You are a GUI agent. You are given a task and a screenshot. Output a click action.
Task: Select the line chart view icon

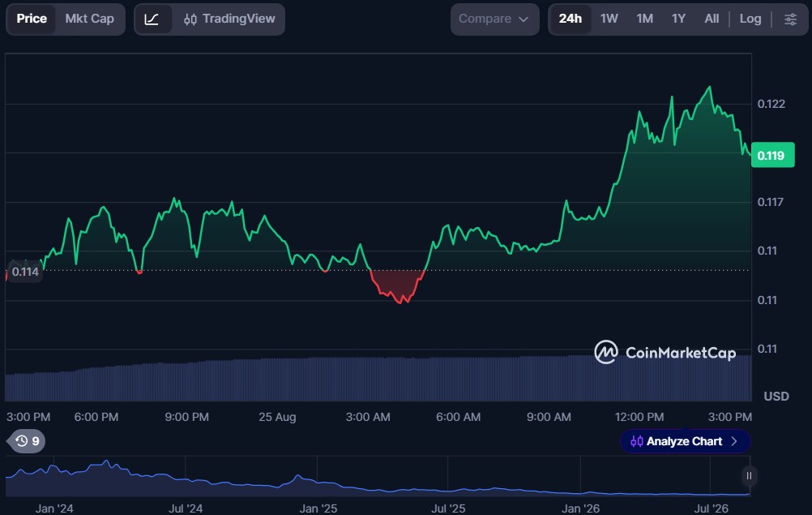pyautogui.click(x=152, y=19)
